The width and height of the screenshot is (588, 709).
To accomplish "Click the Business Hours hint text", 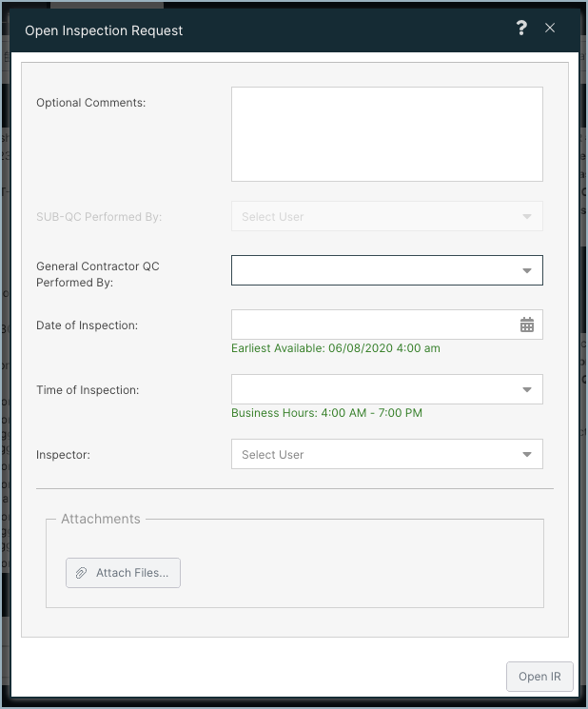I will (326, 413).
